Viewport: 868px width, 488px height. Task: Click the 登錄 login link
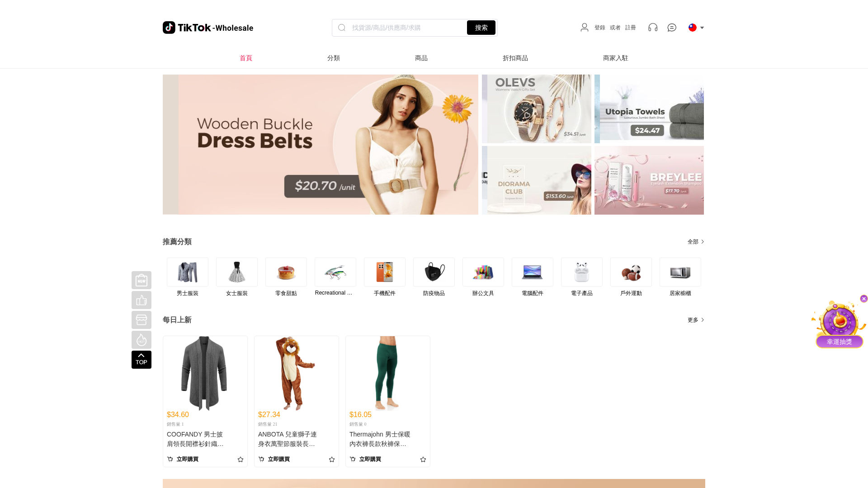600,28
